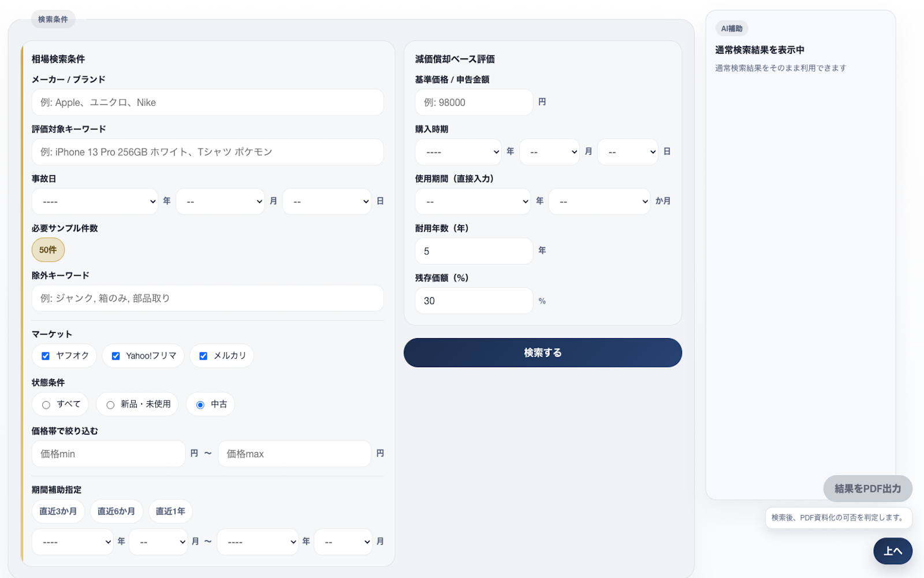Focus the 評価対象キーワード text field
Screen dimensions: 924x578
207,152
